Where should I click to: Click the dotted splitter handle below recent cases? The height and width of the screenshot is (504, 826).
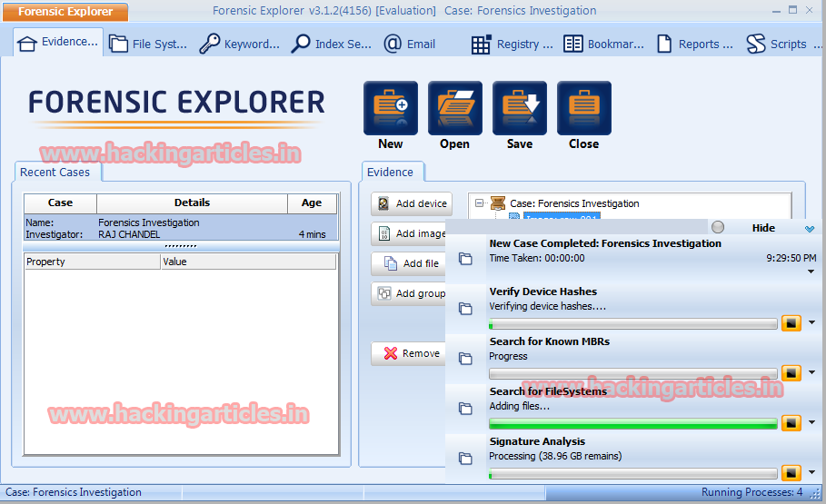coord(181,246)
